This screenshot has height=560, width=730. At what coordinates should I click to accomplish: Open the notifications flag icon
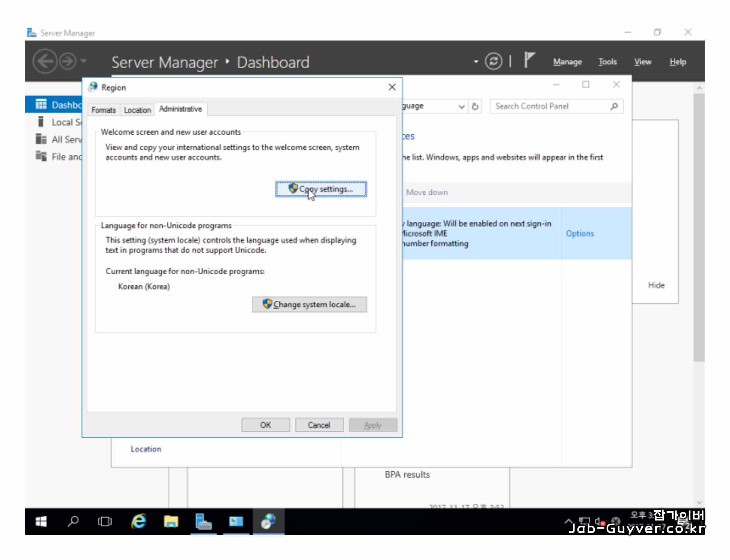point(529,60)
